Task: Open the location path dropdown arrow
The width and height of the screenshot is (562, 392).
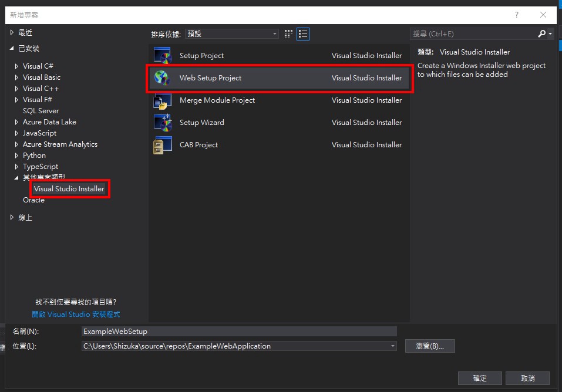Action: point(392,346)
